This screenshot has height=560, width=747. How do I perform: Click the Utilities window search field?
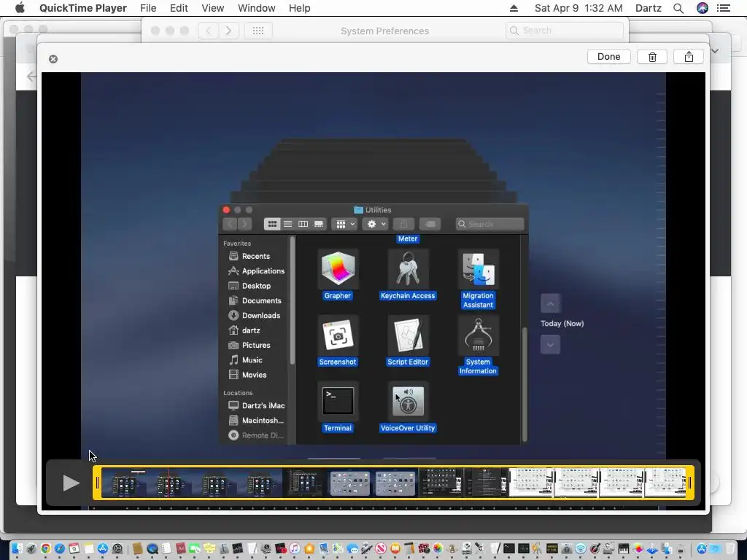tap(489, 225)
